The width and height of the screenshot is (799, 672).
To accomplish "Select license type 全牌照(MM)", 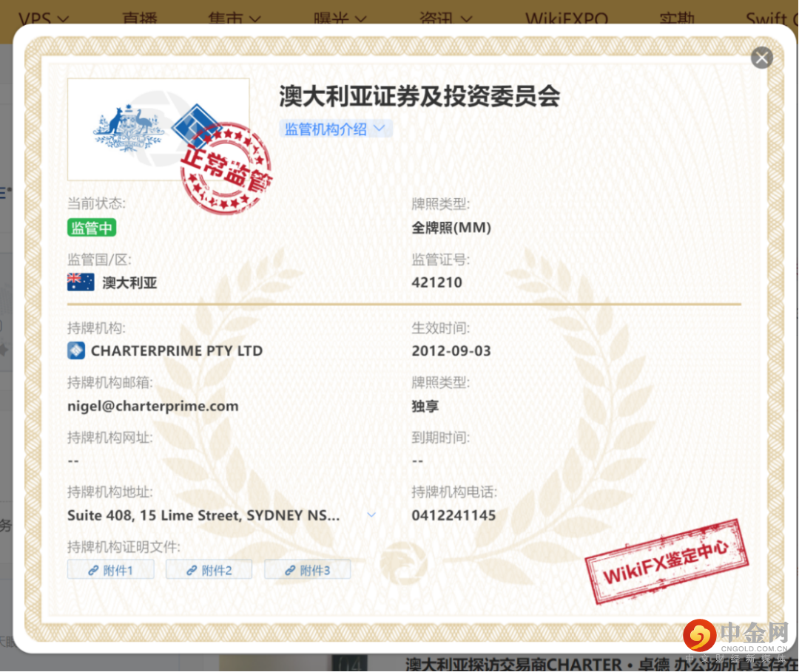I will 451,228.
